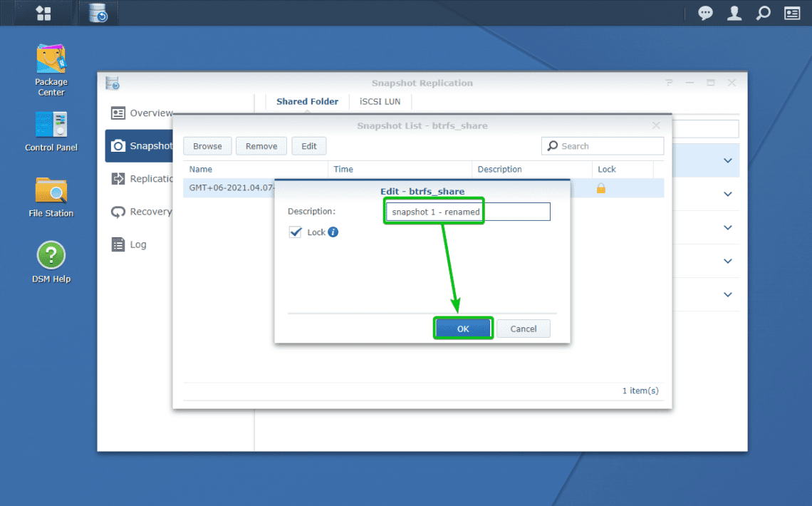The height and width of the screenshot is (506, 812).
Task: Click the Browse button in Snapshot List
Action: [207, 145]
